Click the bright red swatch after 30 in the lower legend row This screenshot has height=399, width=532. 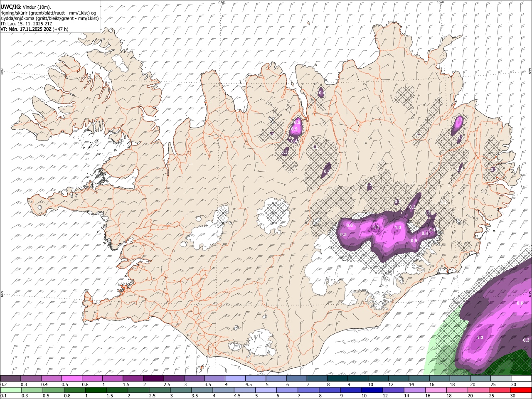click(x=521, y=390)
